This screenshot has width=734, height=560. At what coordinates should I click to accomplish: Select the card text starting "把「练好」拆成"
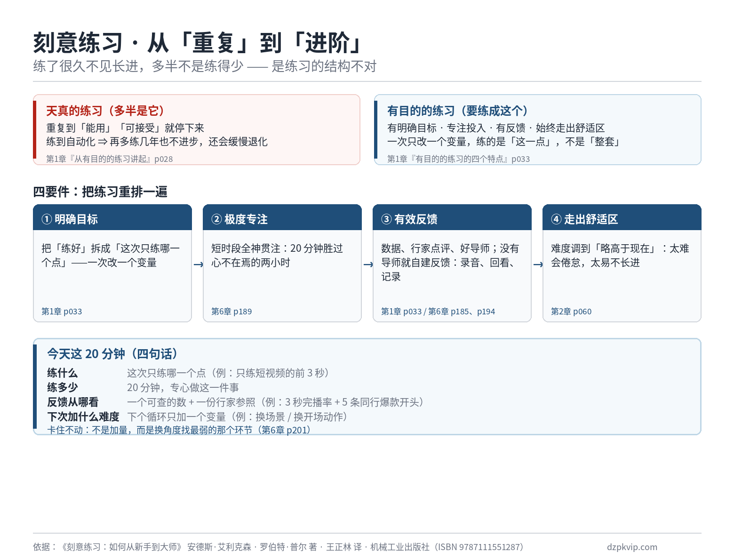111,256
